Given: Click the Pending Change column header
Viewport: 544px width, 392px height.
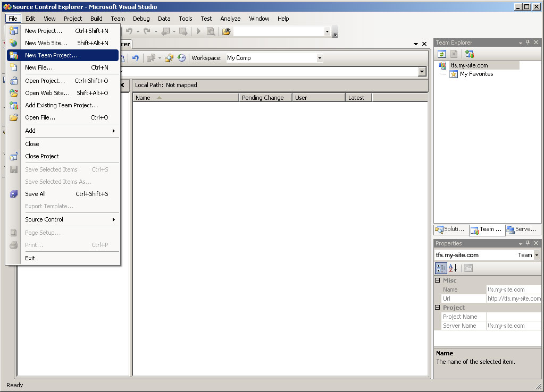Looking at the screenshot, I should (x=265, y=98).
